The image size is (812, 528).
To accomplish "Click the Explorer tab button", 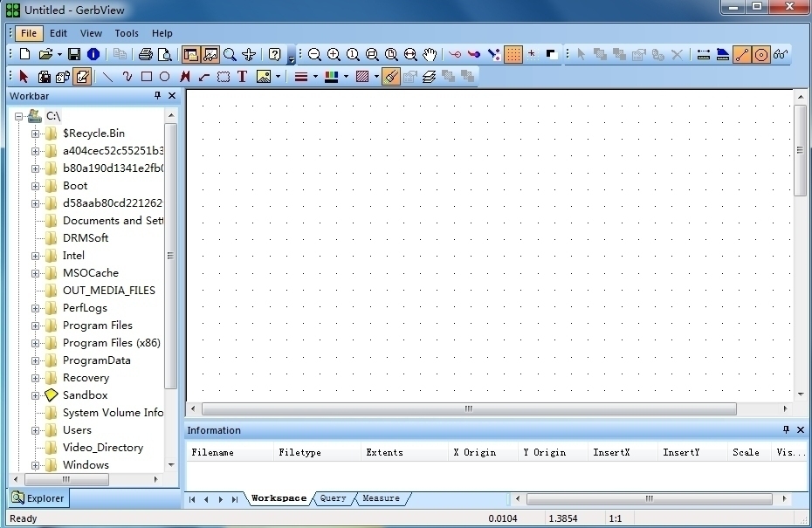I will pyautogui.click(x=38, y=498).
